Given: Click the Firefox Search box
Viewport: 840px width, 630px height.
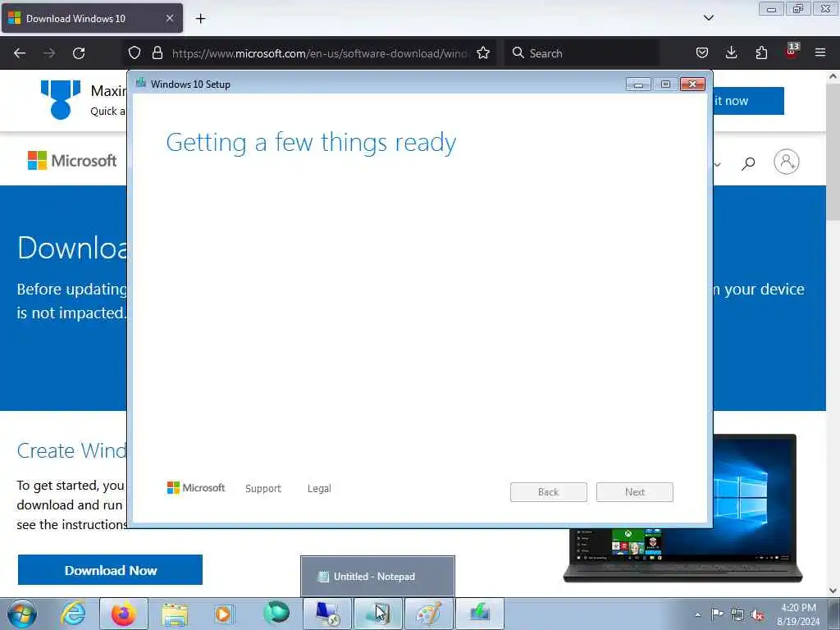Looking at the screenshot, I should (x=582, y=53).
